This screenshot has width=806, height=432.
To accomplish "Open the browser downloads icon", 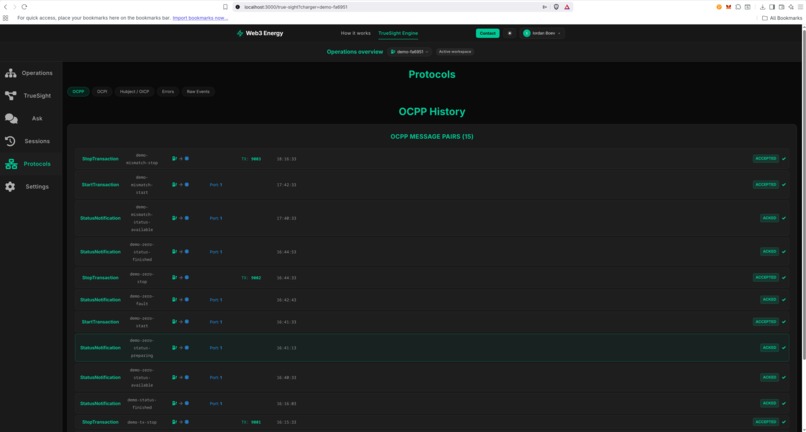I will coord(763,7).
